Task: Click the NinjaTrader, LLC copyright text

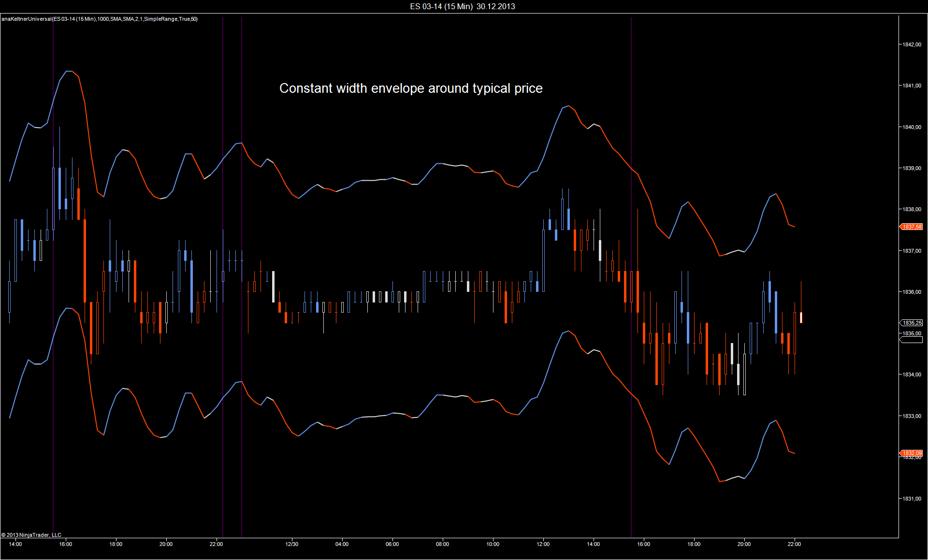Action: click(31, 535)
